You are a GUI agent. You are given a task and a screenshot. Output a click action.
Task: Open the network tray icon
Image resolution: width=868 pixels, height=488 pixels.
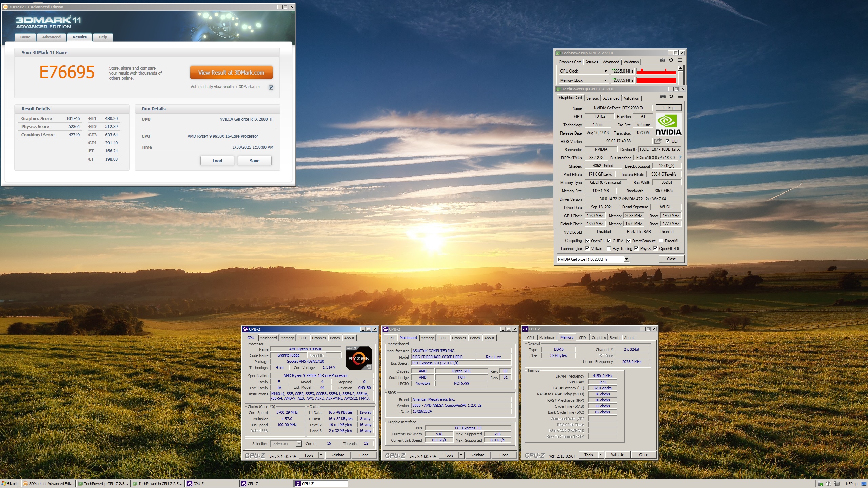[837, 484]
